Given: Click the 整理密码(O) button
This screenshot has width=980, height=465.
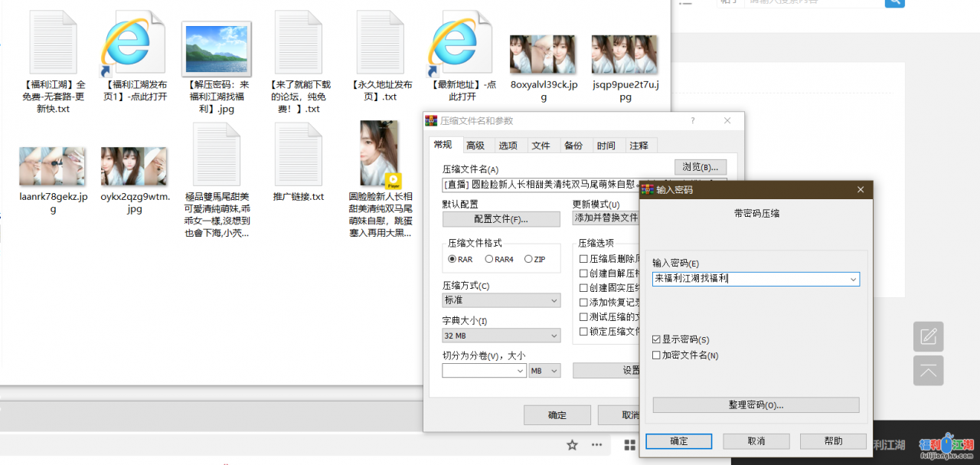Looking at the screenshot, I should pos(756,404).
